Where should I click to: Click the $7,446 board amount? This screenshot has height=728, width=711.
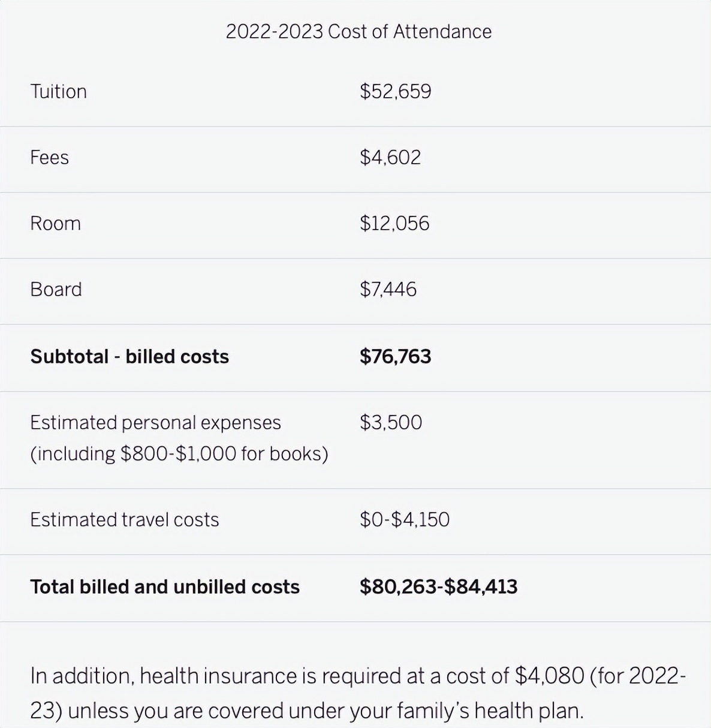(388, 290)
